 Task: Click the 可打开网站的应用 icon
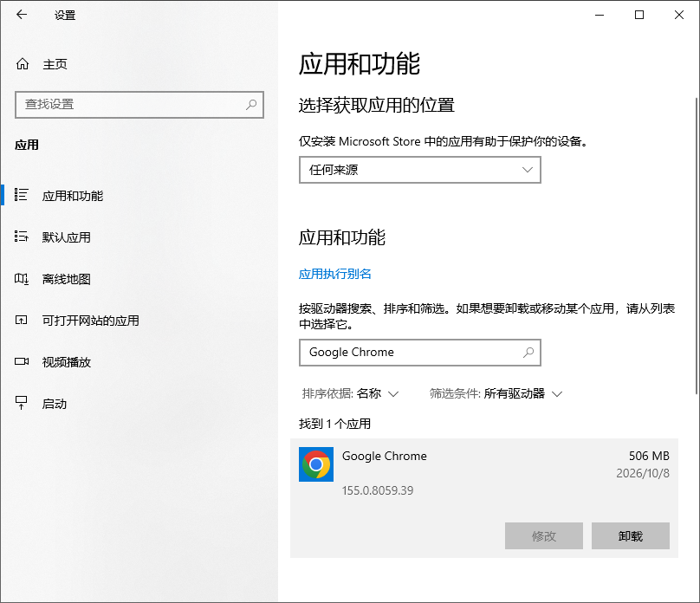[21, 320]
